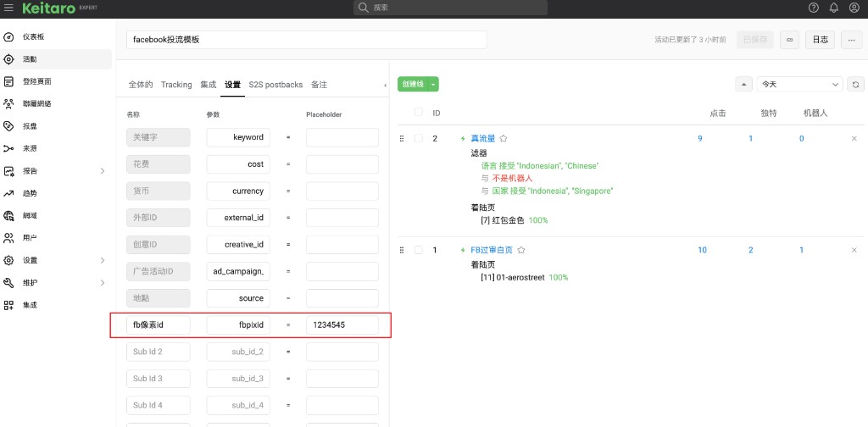Viewport: 868px width, 427px height.
Task: Open the 创建线 dropdown arrow
Action: pos(433,85)
